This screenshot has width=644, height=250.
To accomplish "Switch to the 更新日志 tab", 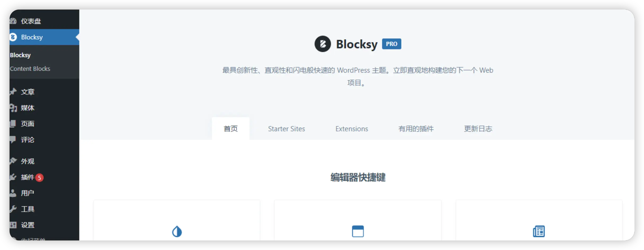I will (478, 129).
